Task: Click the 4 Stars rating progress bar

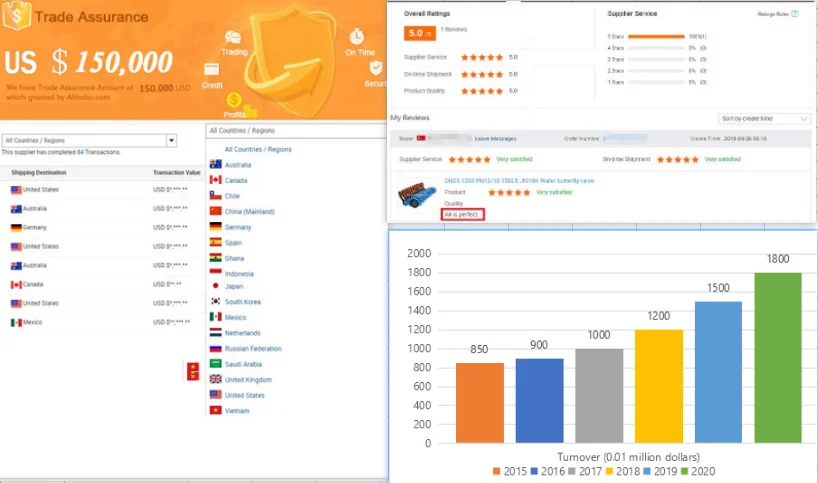Action: (x=656, y=48)
